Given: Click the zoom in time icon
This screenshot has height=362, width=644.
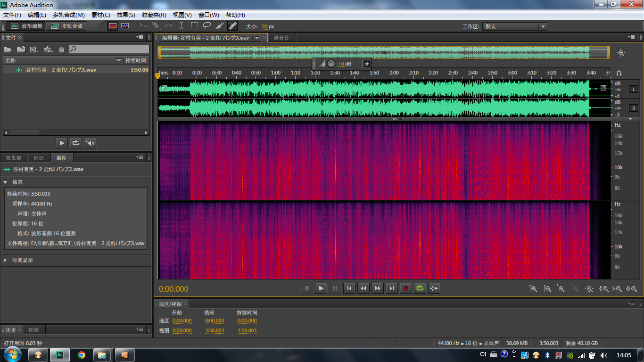Looking at the screenshot, I should [x=561, y=288].
